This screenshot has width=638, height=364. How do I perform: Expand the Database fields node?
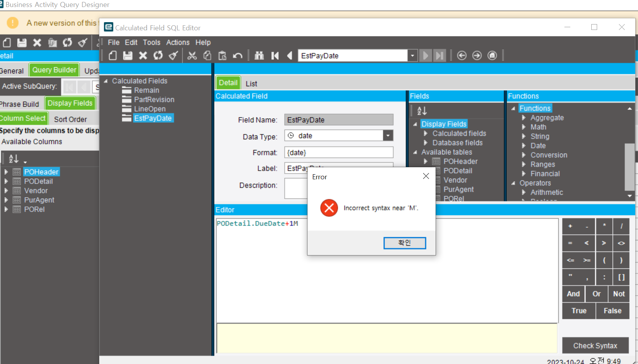tap(425, 143)
